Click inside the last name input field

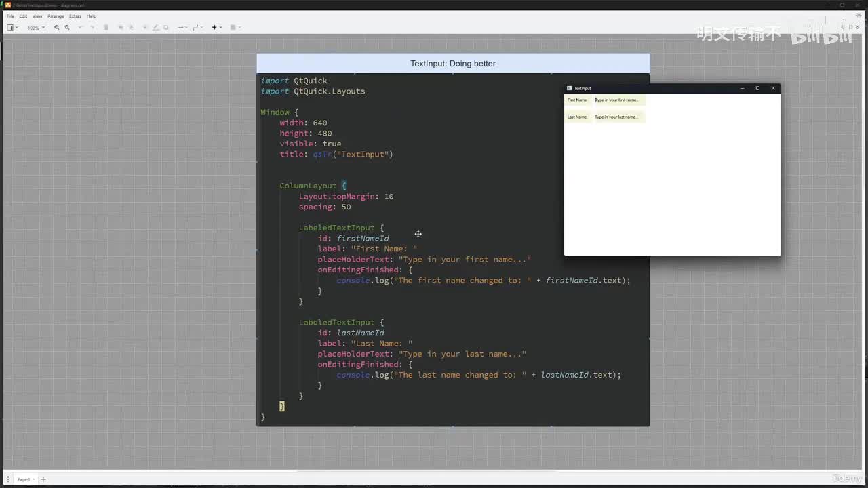[619, 117]
